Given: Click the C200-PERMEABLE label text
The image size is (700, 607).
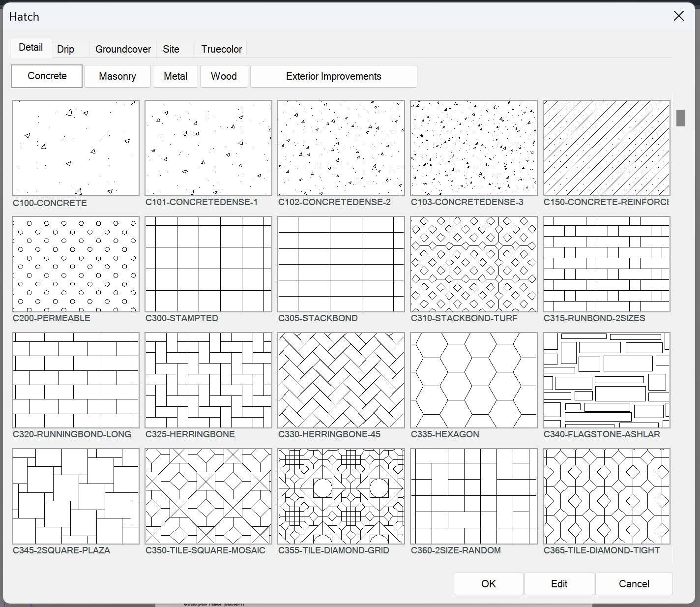Looking at the screenshot, I should (52, 318).
